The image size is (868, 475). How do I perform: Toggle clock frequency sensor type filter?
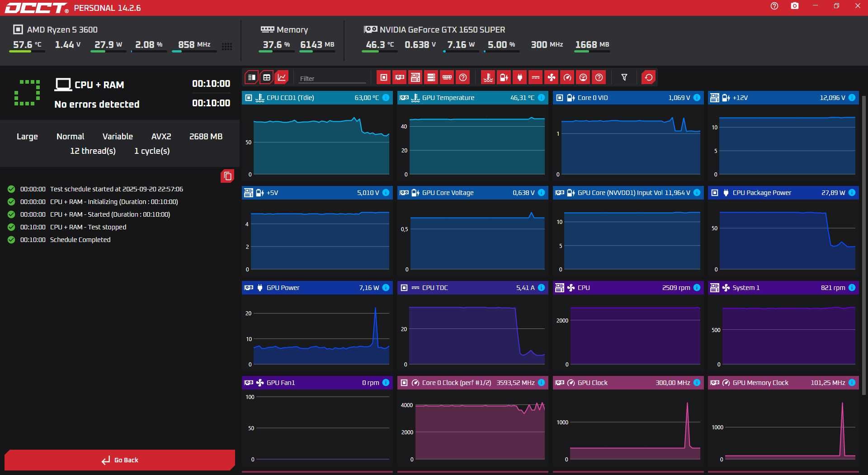pos(567,77)
